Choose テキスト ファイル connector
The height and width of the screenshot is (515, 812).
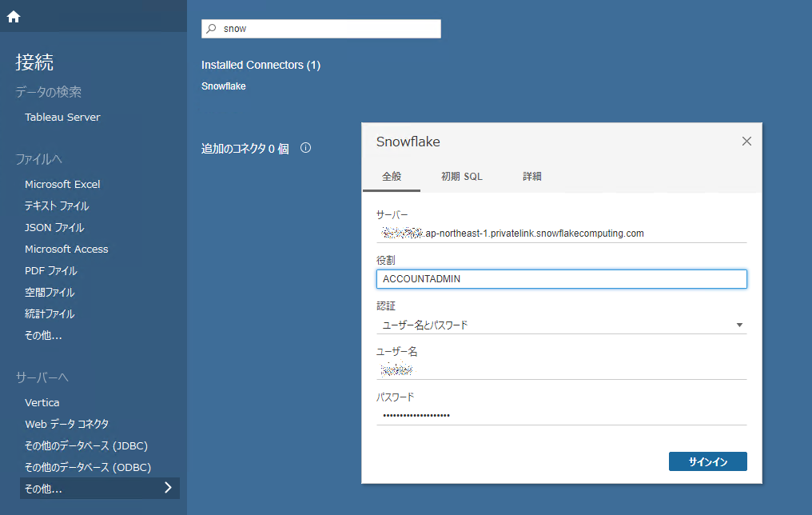[x=57, y=206]
